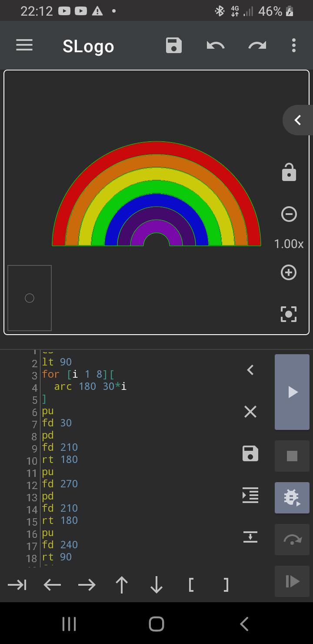Zoom out the canvas with minus
The image size is (313, 644).
[289, 214]
